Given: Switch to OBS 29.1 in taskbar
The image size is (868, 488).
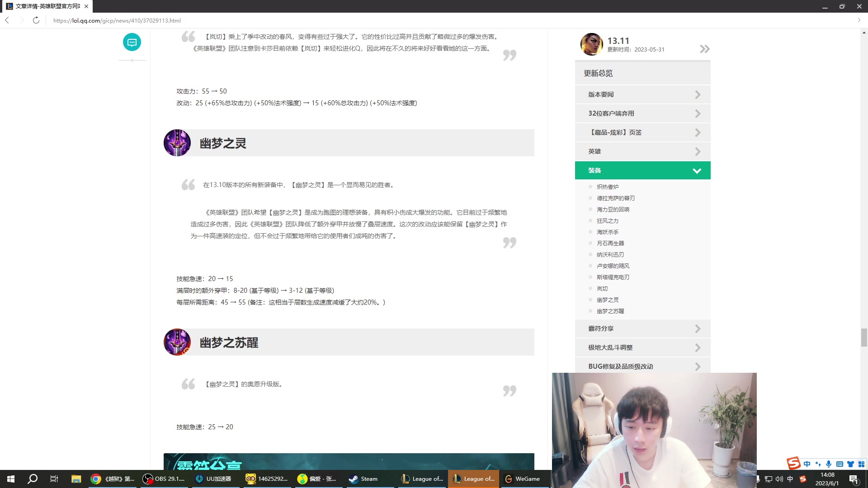Looking at the screenshot, I should point(164,479).
